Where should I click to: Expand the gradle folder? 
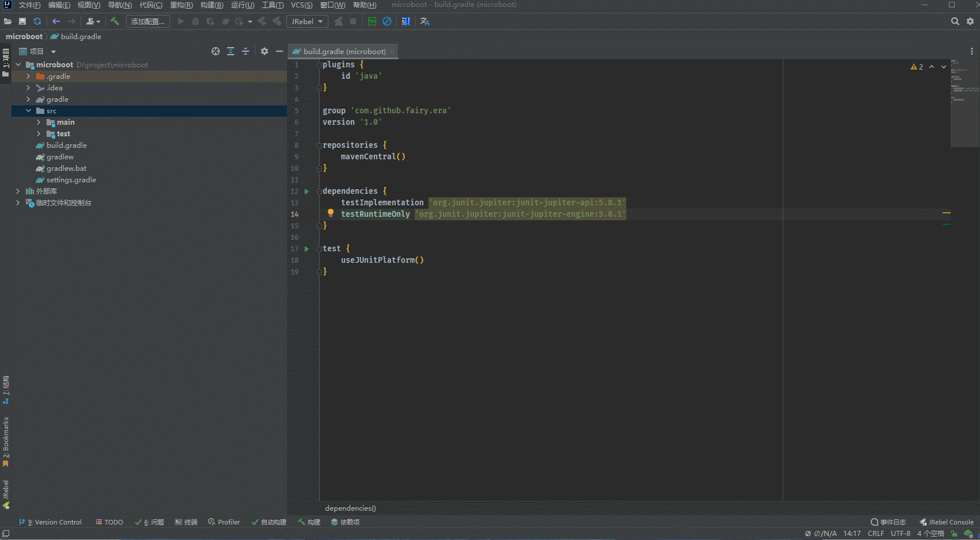(x=28, y=99)
